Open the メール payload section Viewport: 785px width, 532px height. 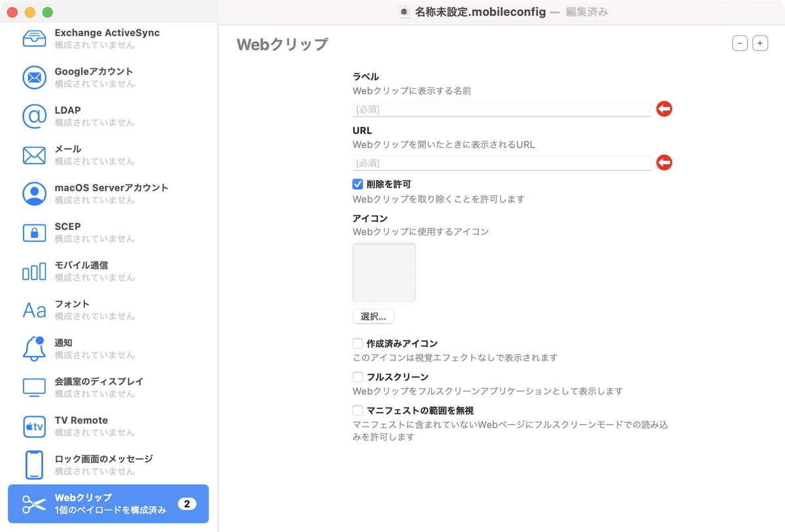tap(109, 155)
